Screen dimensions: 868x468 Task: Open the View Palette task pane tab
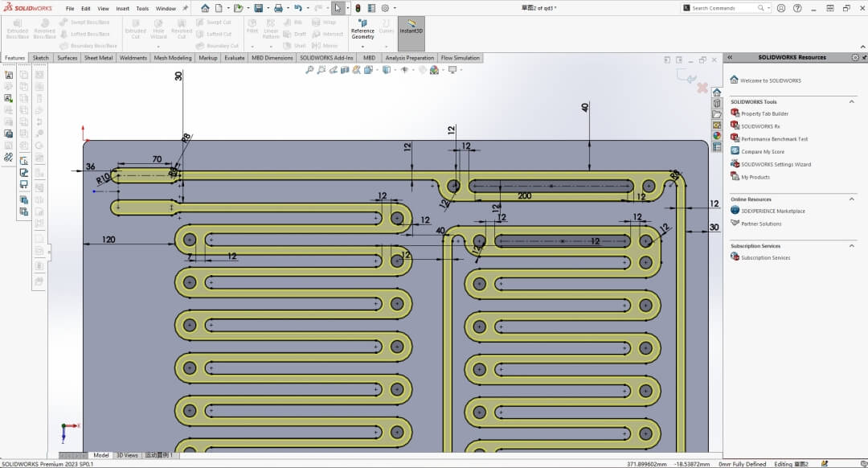click(x=717, y=125)
